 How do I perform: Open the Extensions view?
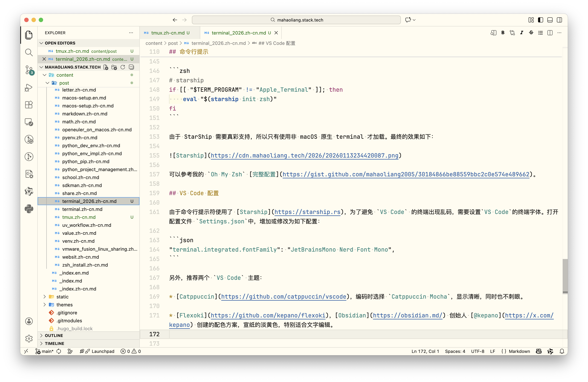click(29, 105)
